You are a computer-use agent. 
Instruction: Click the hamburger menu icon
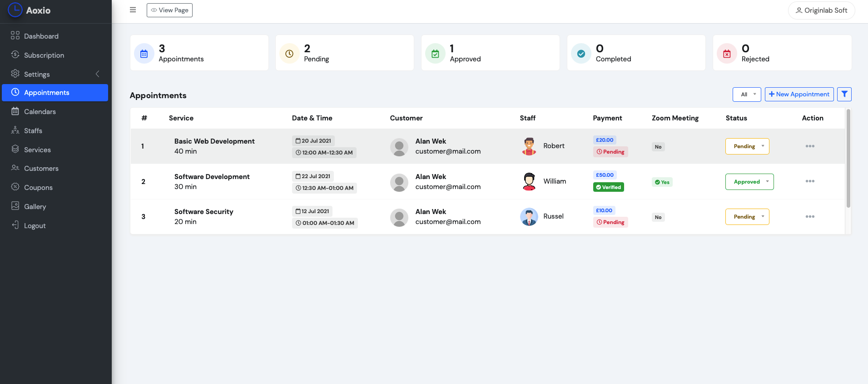coord(133,10)
